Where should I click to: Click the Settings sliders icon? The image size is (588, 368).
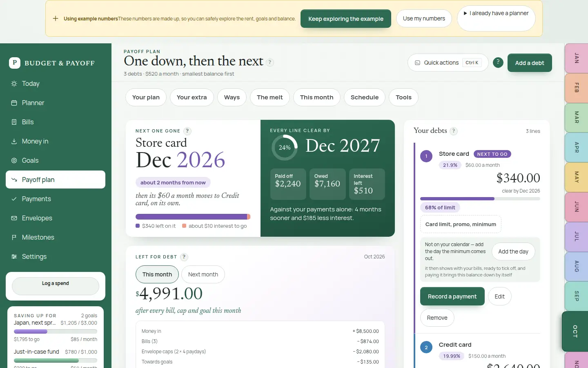point(14,256)
